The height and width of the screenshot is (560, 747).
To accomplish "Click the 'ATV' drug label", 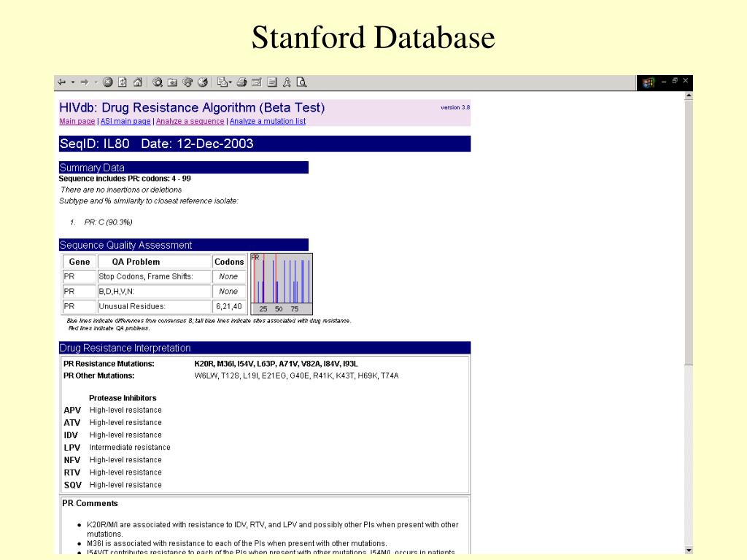I will click(72, 422).
